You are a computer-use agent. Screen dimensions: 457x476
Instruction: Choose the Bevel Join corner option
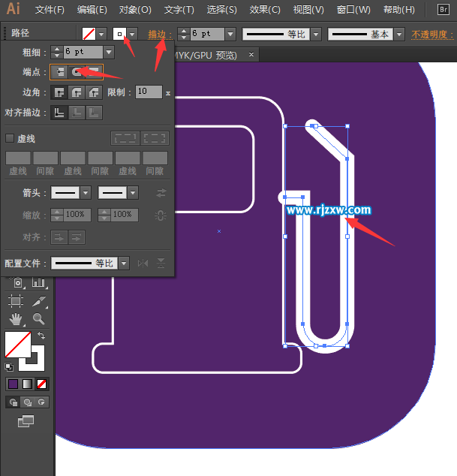click(94, 92)
